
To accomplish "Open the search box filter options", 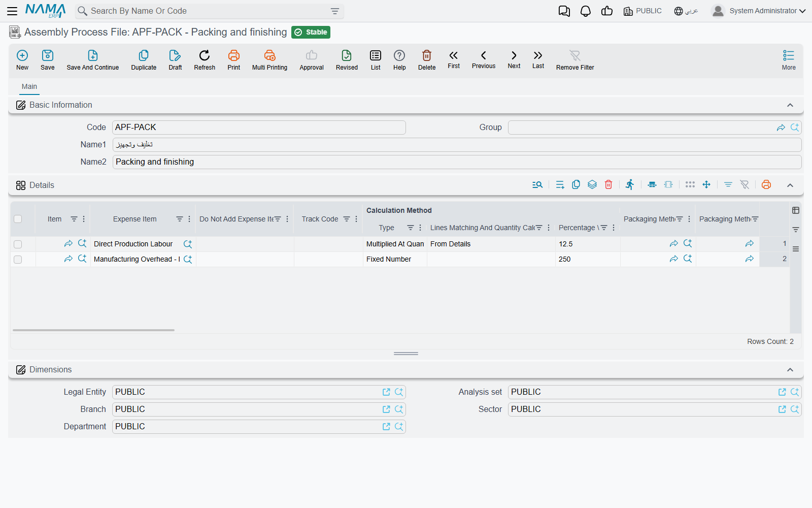I will 335,11.
